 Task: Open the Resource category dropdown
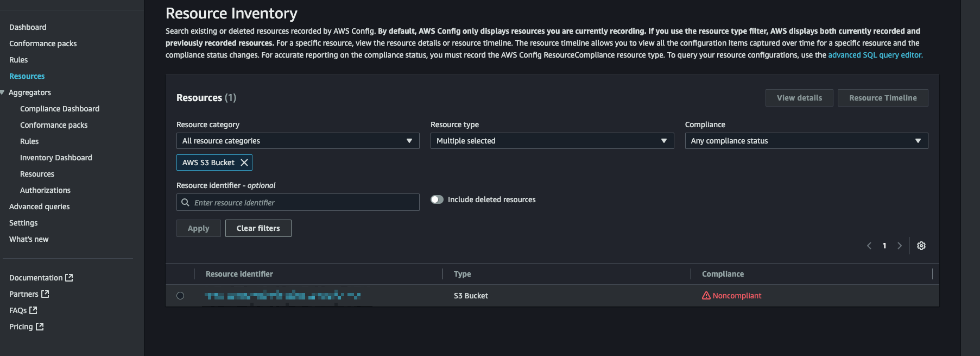[298, 141]
